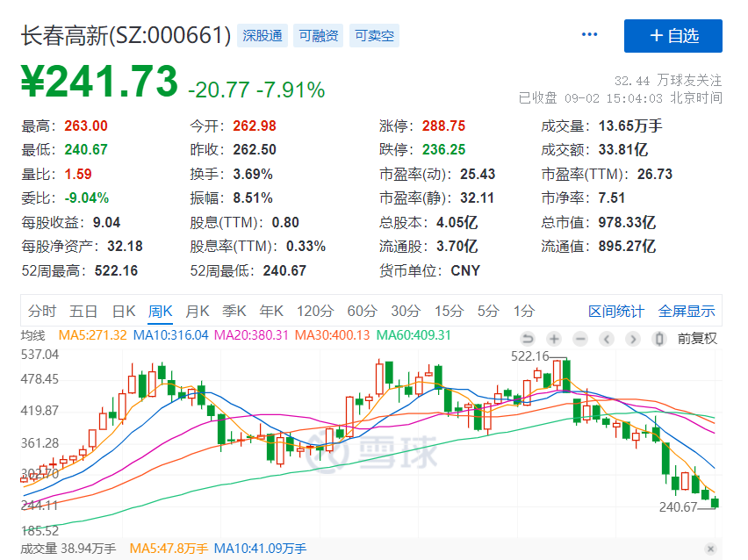The image size is (748, 560).
Task: Open the three-dot more options menu
Action: pos(589,35)
